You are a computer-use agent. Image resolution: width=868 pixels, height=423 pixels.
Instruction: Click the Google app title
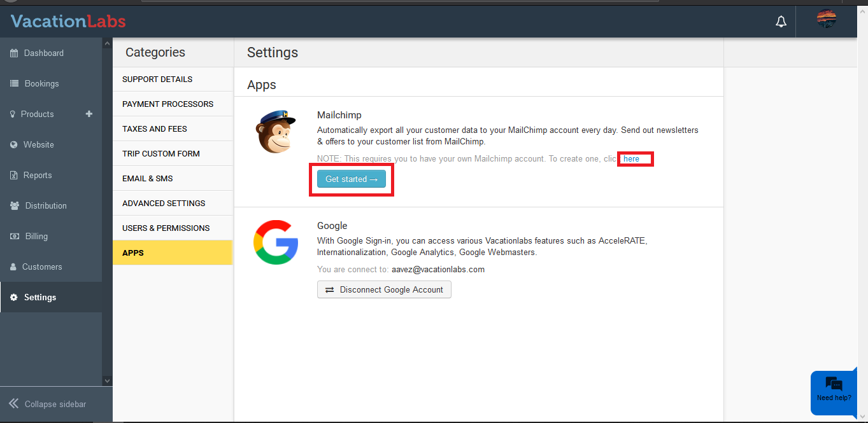tap(332, 226)
